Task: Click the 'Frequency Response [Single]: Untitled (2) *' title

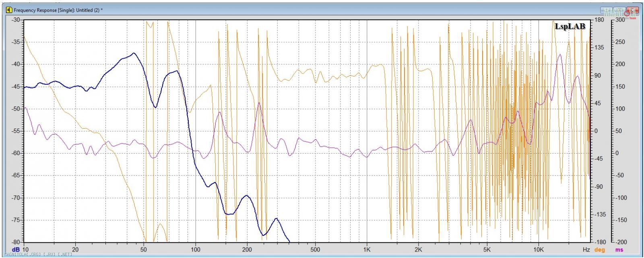Action: click(58, 10)
